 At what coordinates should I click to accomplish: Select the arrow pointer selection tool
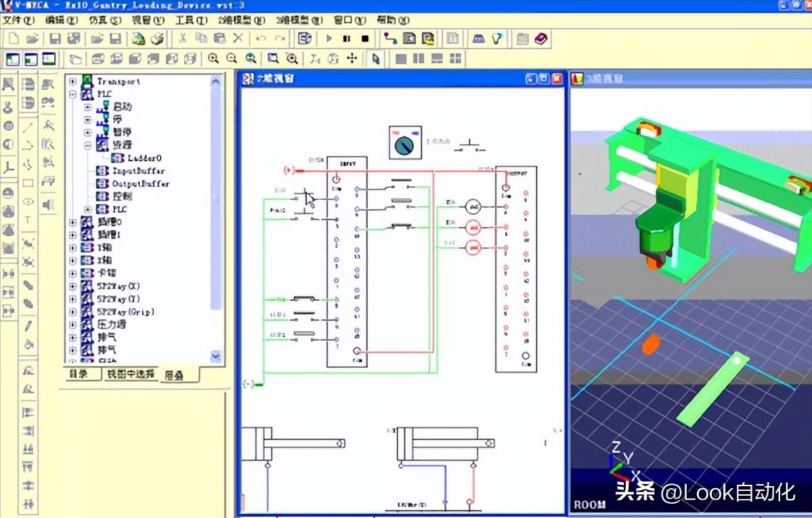tap(376, 58)
